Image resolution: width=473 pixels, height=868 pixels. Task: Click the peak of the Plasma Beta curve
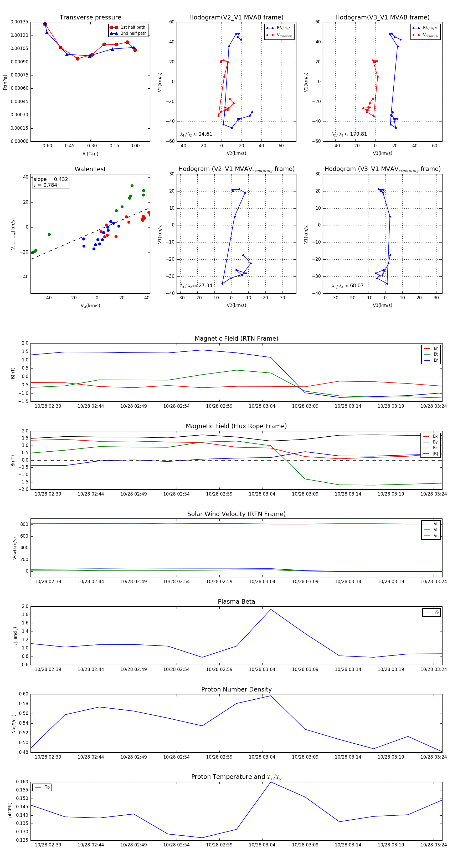click(x=271, y=609)
